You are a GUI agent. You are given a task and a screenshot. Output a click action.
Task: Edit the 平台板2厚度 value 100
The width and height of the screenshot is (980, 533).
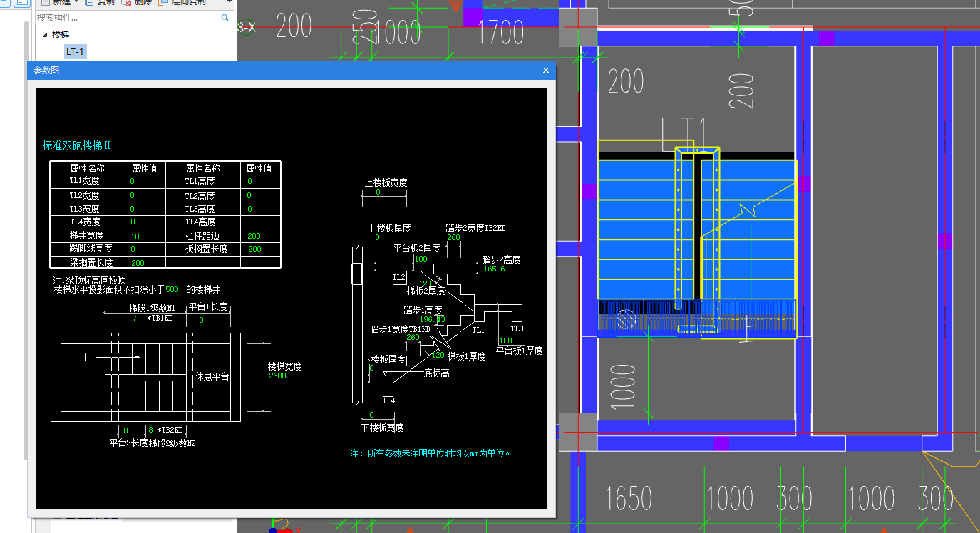click(x=421, y=259)
